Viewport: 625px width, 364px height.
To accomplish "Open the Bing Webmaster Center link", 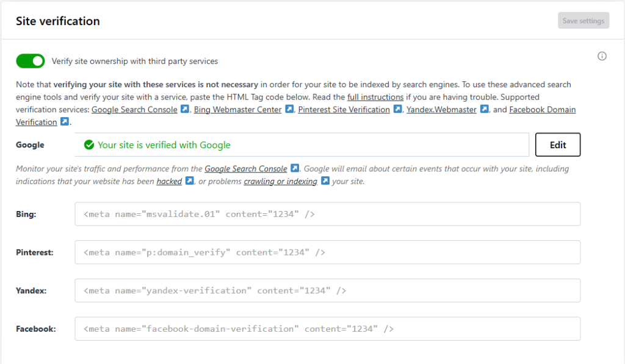I will (242, 110).
